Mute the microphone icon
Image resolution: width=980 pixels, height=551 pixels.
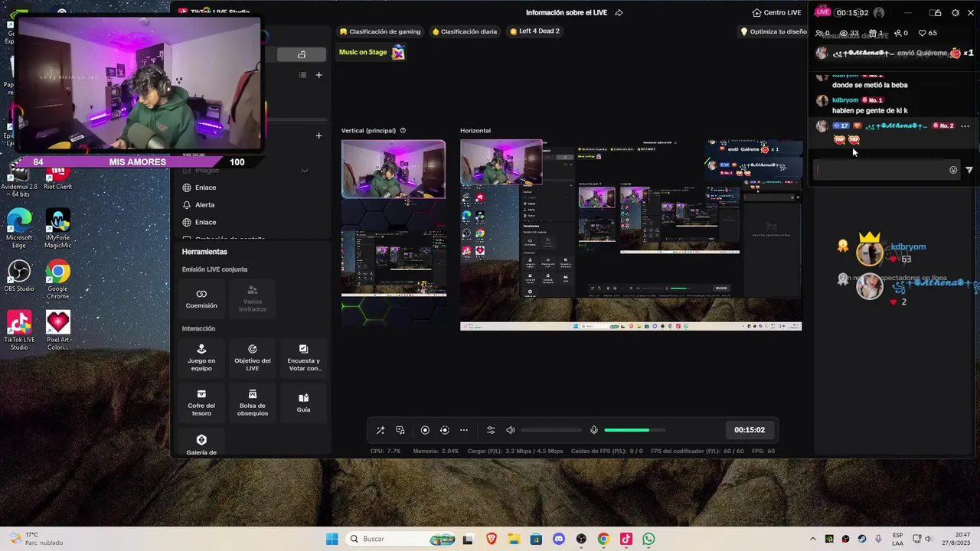pos(594,430)
